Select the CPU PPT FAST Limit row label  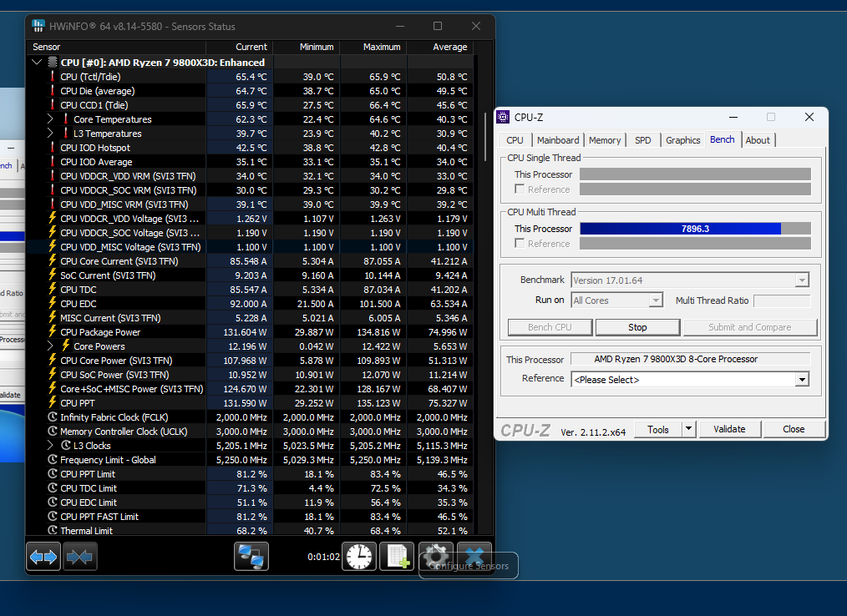[x=99, y=516]
